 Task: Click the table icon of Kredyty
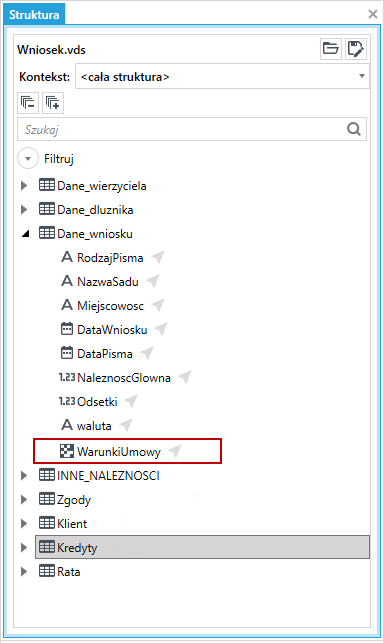pyautogui.click(x=47, y=547)
